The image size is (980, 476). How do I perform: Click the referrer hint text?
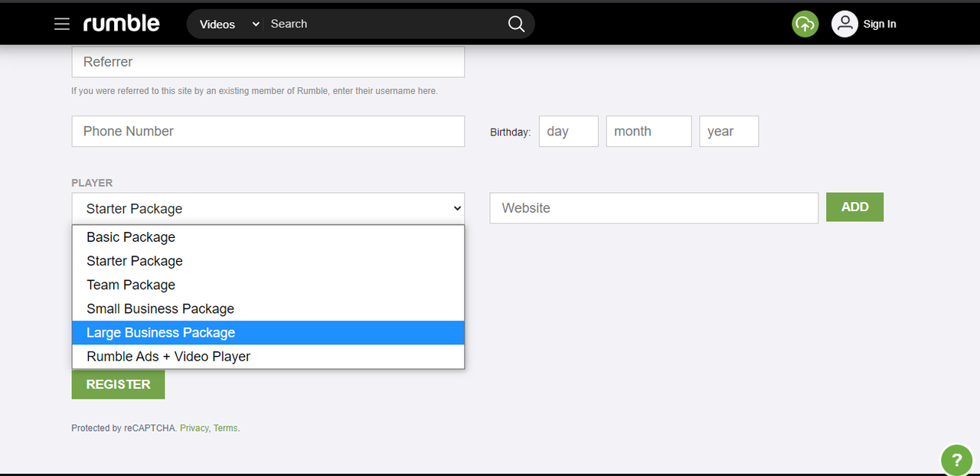(255, 91)
